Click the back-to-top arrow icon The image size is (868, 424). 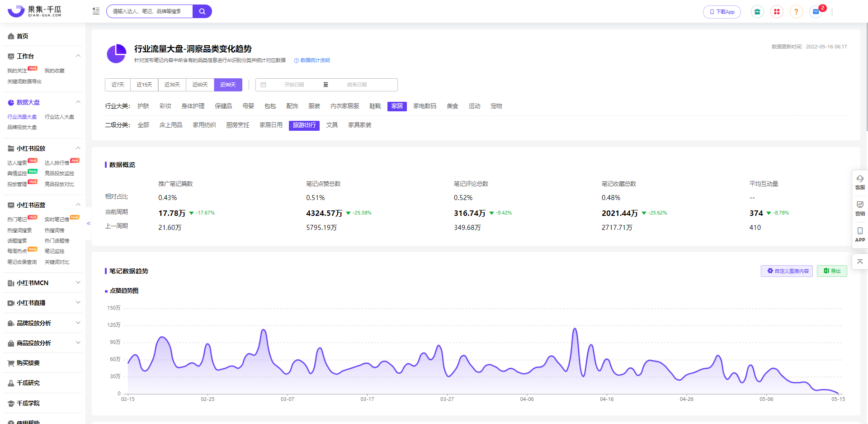coord(860,262)
